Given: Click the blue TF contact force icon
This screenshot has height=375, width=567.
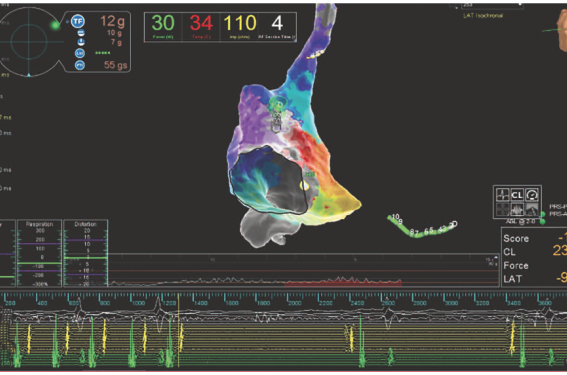Looking at the screenshot, I should coord(77,21).
